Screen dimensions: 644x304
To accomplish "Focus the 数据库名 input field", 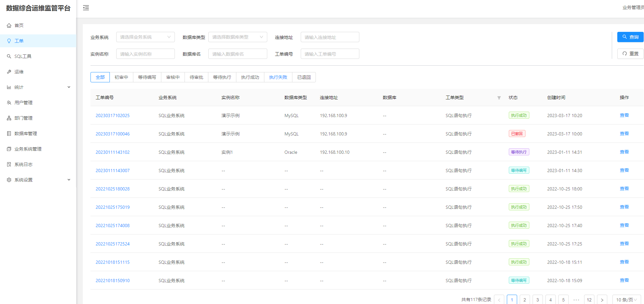I will 238,54.
